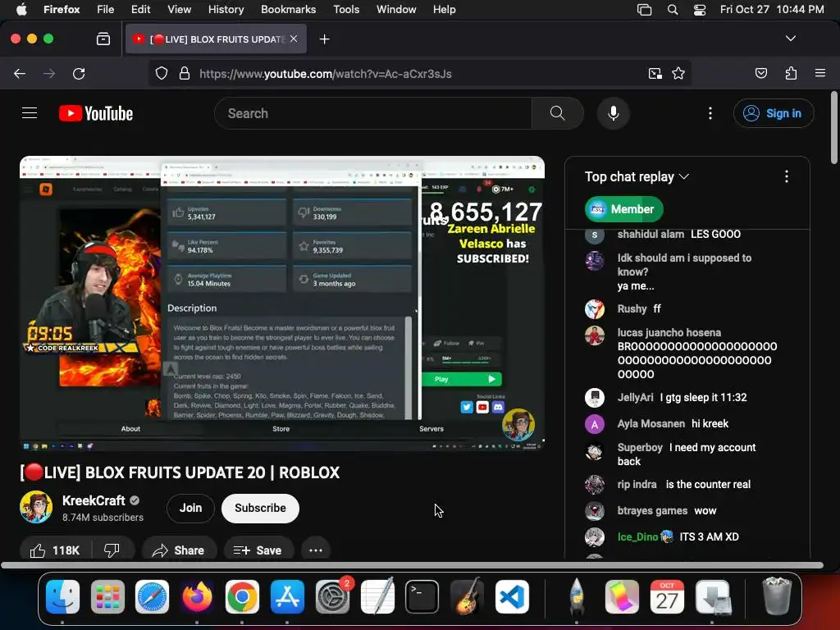The image size is (840, 630).
Task: Open System Settings in dock
Action: [332, 596]
